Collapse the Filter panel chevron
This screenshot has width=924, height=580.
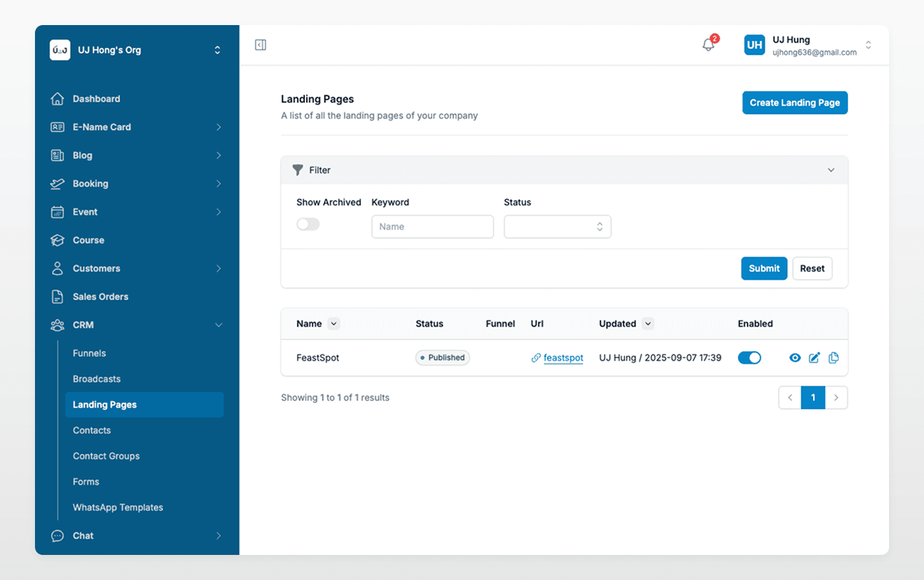pyautogui.click(x=831, y=170)
